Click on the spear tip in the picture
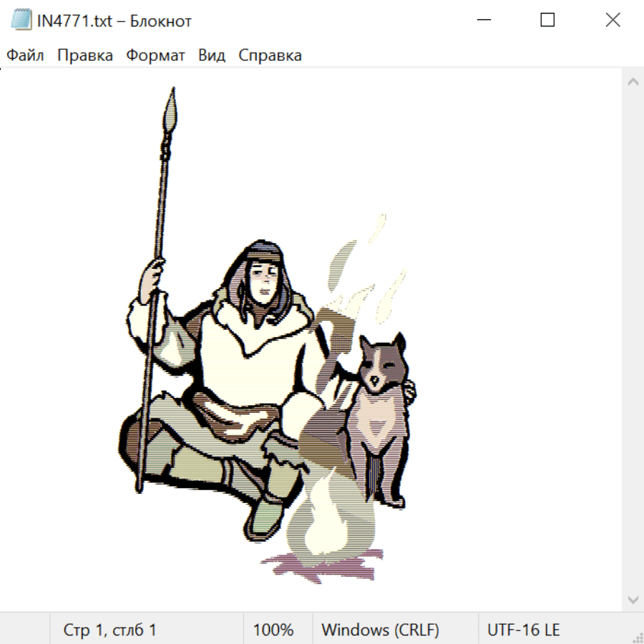644x644 pixels. click(170, 111)
